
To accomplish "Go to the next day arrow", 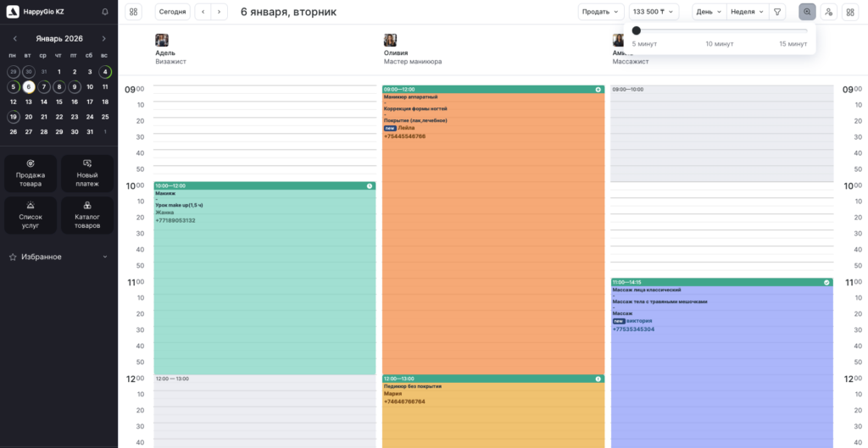I will pos(220,12).
